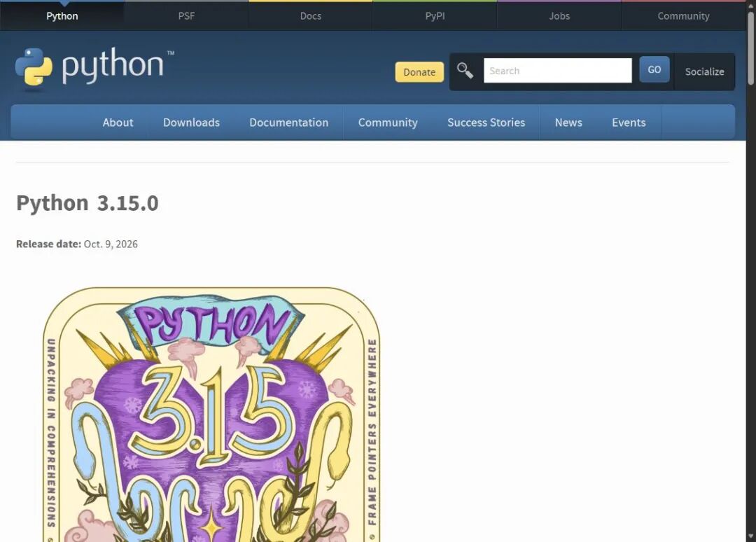Open the Events navigation menu
The width and height of the screenshot is (756, 542).
pos(629,123)
